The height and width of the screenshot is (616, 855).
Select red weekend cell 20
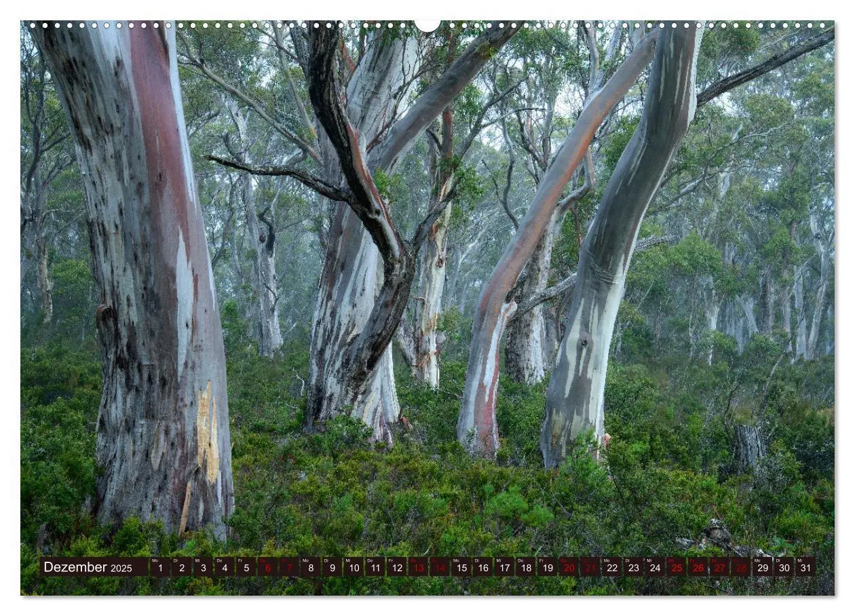tap(569, 567)
